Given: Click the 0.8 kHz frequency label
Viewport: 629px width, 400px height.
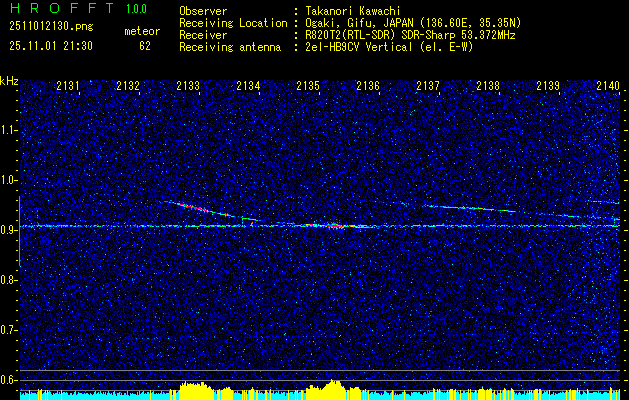Looking at the screenshot, I should tap(8, 280).
